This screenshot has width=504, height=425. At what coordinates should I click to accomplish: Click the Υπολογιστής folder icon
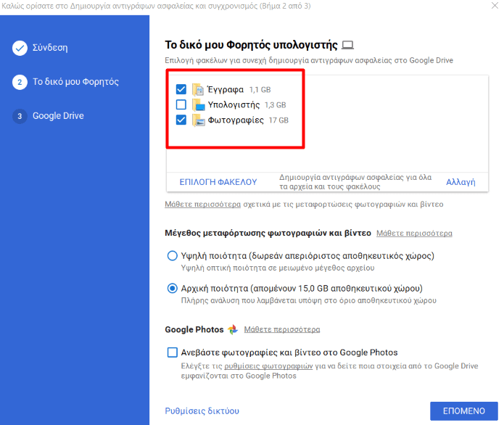pos(198,105)
